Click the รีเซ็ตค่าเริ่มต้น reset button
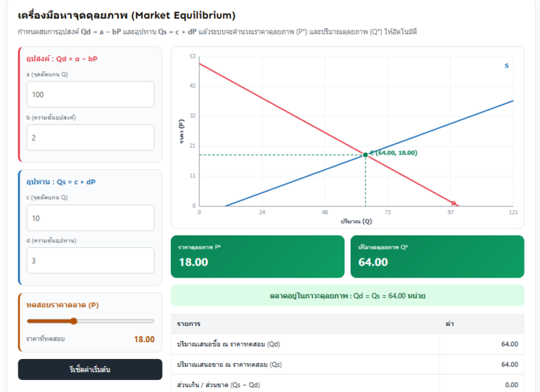Image resolution: width=540 pixels, height=392 pixels. pos(90,370)
